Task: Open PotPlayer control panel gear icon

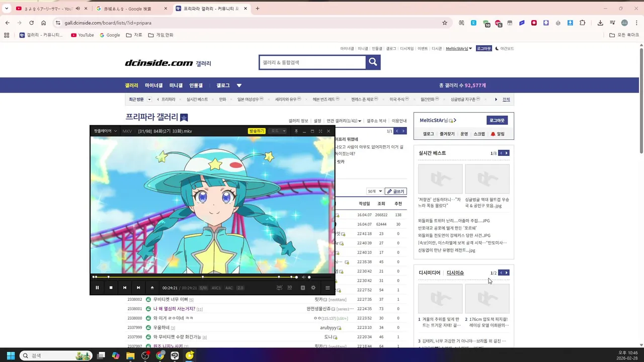Action: tap(313, 288)
